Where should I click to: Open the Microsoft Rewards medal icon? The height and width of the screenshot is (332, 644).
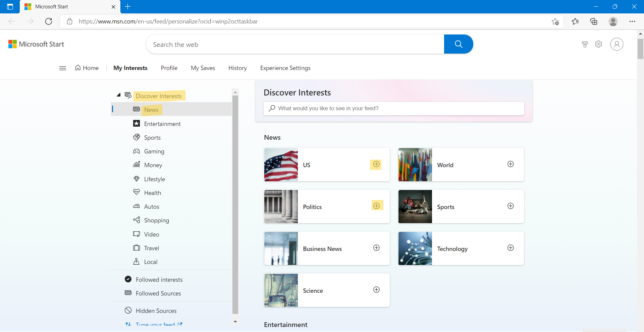[585, 44]
